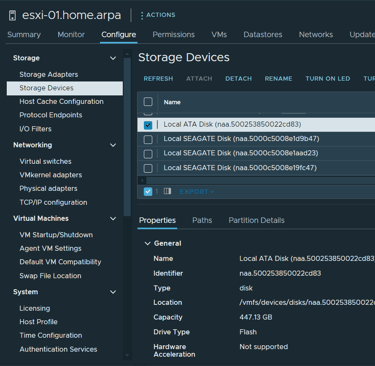Check the SEAGATE Disk naa.5000c5008e1d9b47 checkbox
This screenshot has height=366, width=375.
tap(148, 139)
